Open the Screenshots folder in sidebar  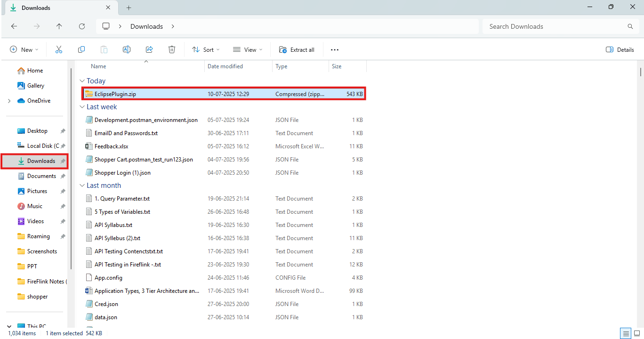[37, 251]
